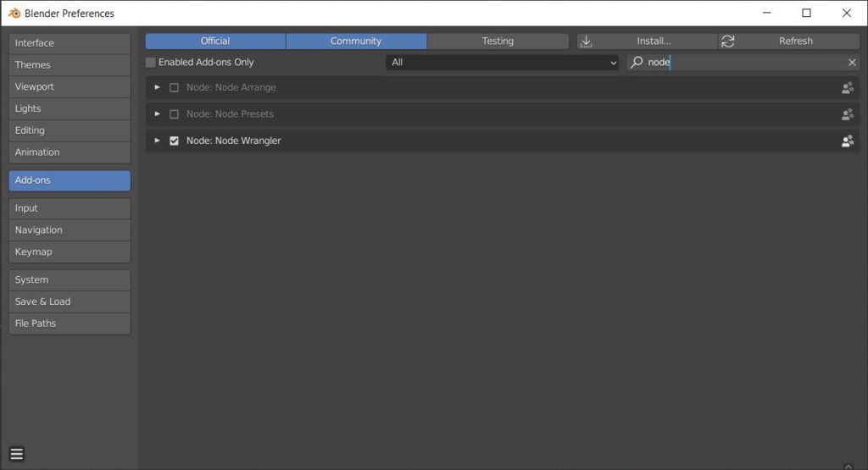Minimize the Blender Preferences window
The image size is (868, 470).
[x=766, y=13]
